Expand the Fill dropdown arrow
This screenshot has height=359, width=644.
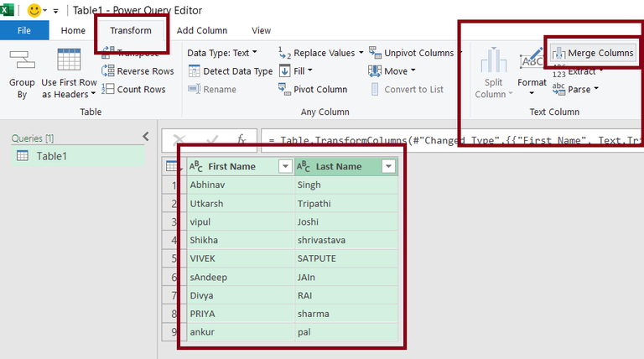310,70
